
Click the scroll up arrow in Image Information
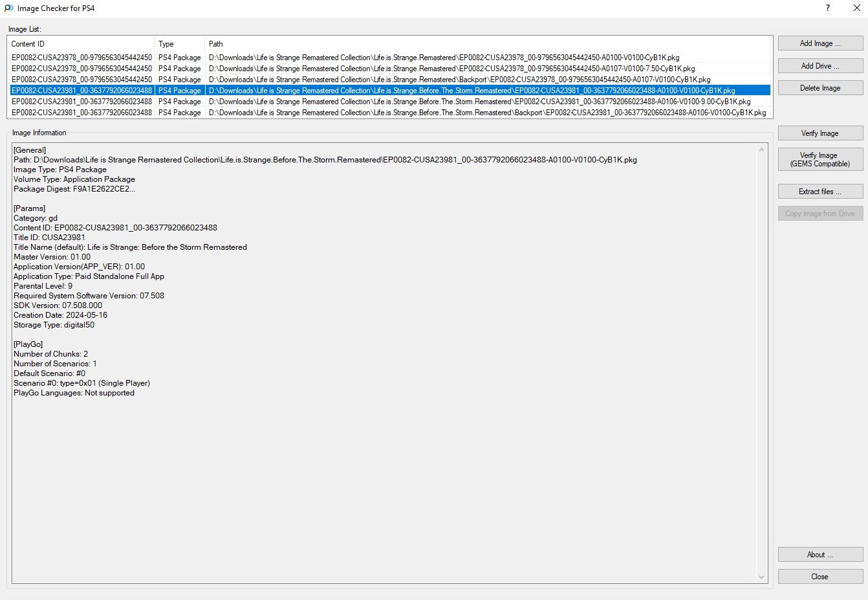pos(761,150)
